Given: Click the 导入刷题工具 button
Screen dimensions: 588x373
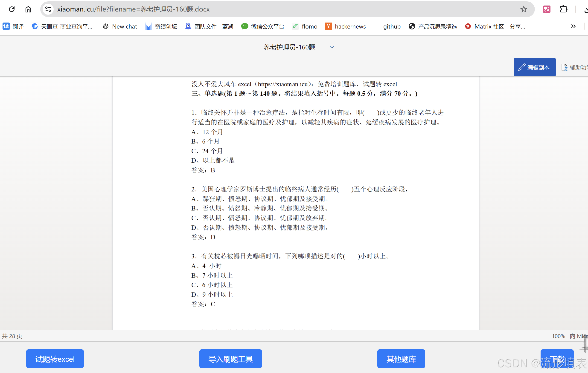Looking at the screenshot, I should tap(230, 359).
